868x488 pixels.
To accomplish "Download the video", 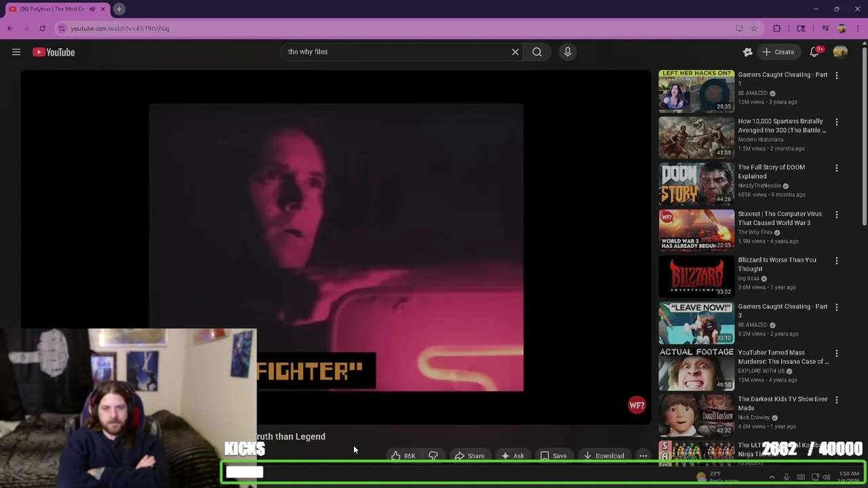I will [604, 456].
